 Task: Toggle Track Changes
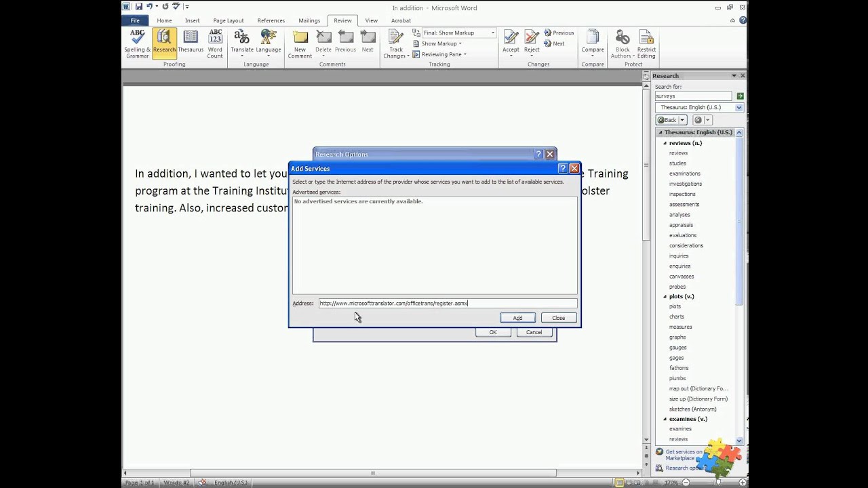[x=396, y=44]
